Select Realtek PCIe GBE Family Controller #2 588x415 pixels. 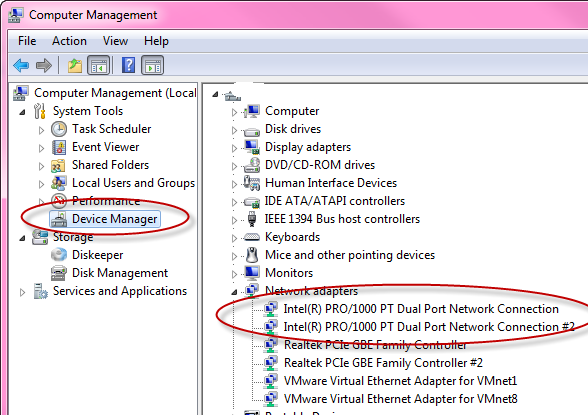(x=383, y=363)
